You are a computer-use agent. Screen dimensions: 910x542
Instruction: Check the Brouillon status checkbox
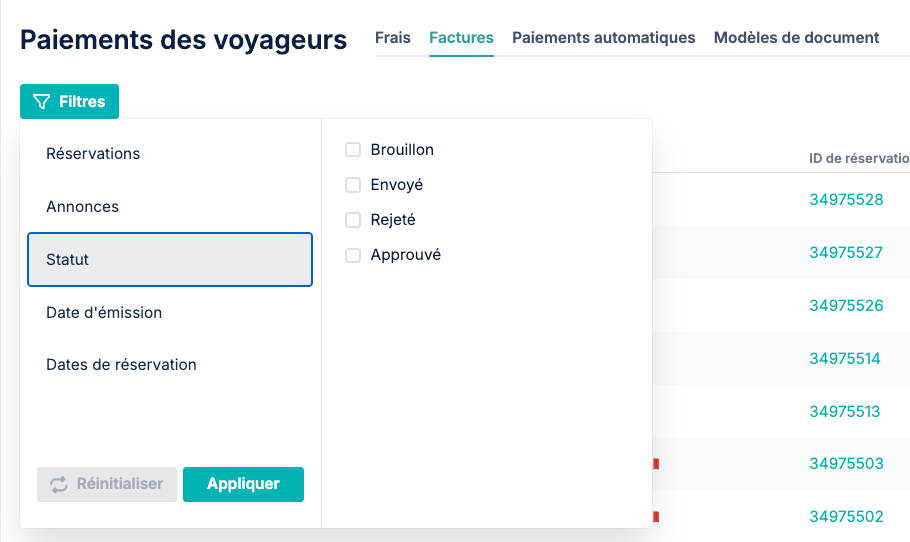click(x=353, y=150)
